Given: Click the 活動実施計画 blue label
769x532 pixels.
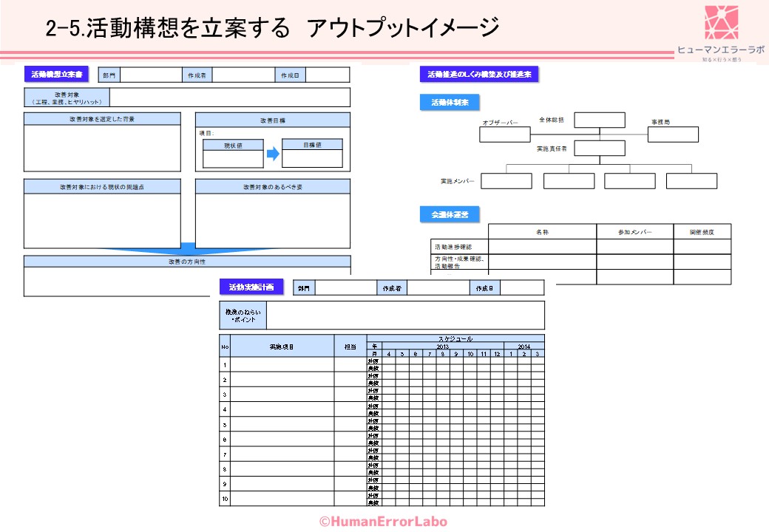Looking at the screenshot, I should [x=251, y=287].
